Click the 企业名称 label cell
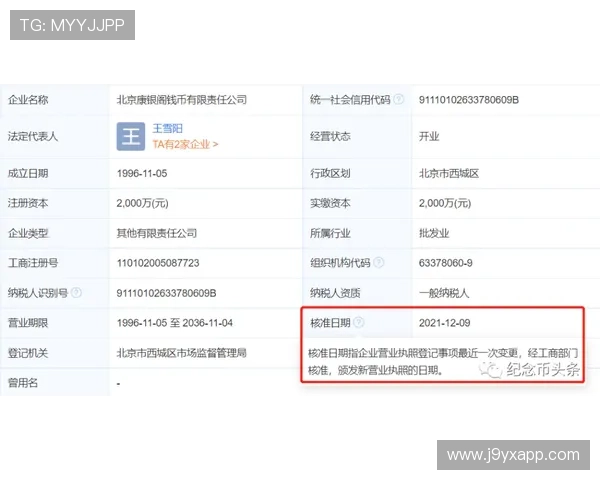 pos(55,100)
